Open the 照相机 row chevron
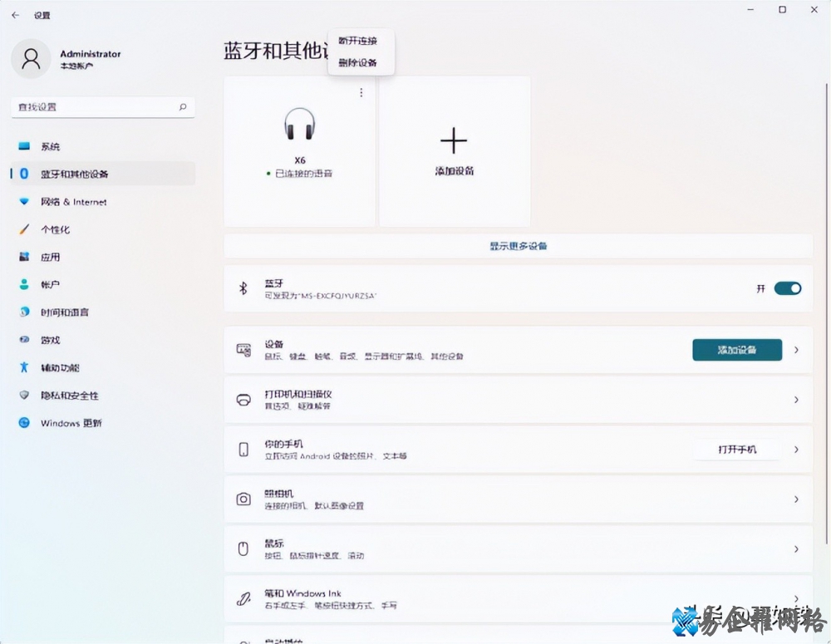 tap(796, 499)
